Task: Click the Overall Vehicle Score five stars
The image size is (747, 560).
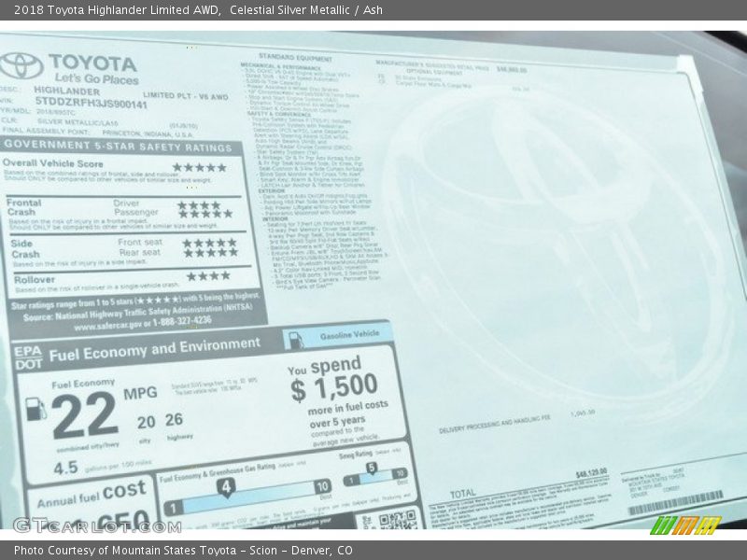Action: 199,167
